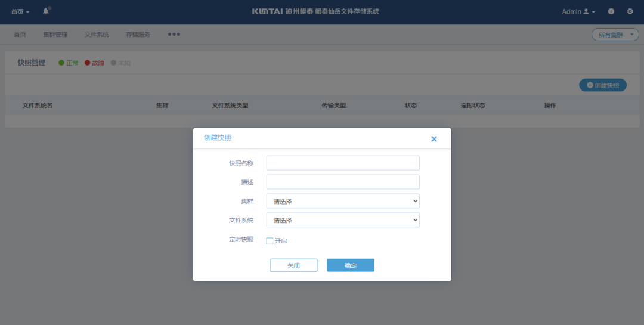644x325 pixels.
Task: Expand the 文件系统 dropdown in dialog
Action: pyautogui.click(x=343, y=220)
